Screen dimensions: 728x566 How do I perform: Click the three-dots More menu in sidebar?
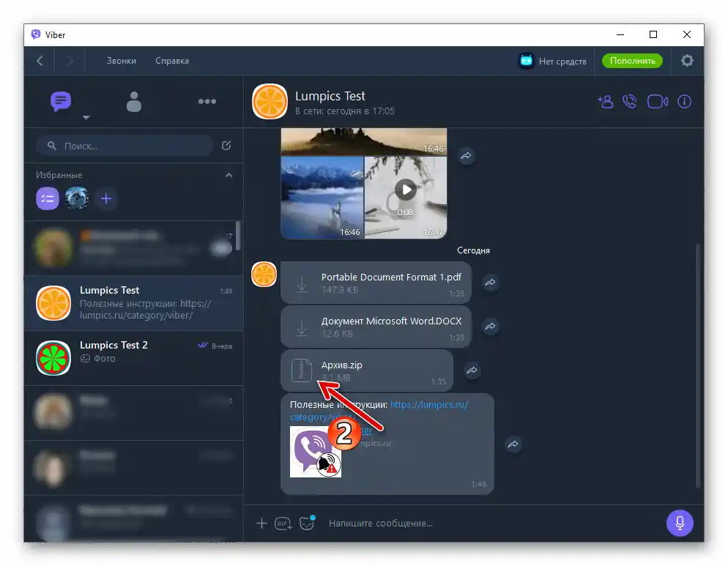coord(207,102)
